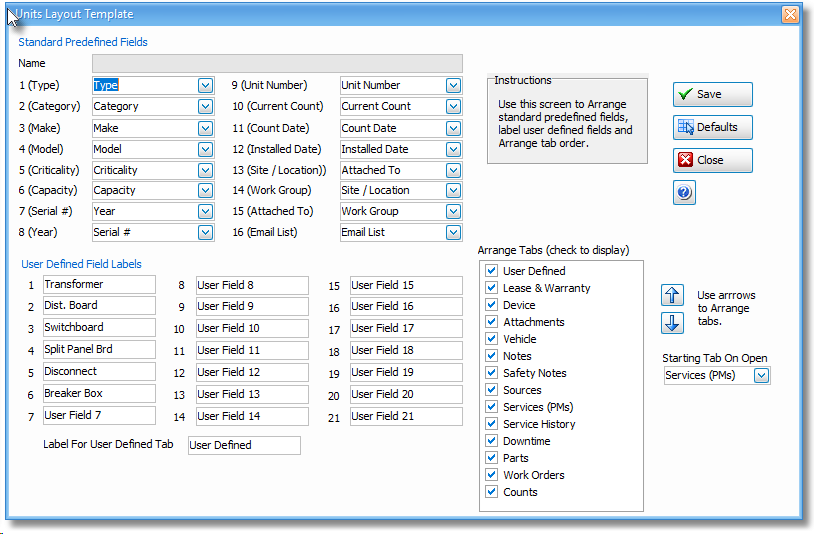Select Downtime in the tabs list

pos(526,441)
